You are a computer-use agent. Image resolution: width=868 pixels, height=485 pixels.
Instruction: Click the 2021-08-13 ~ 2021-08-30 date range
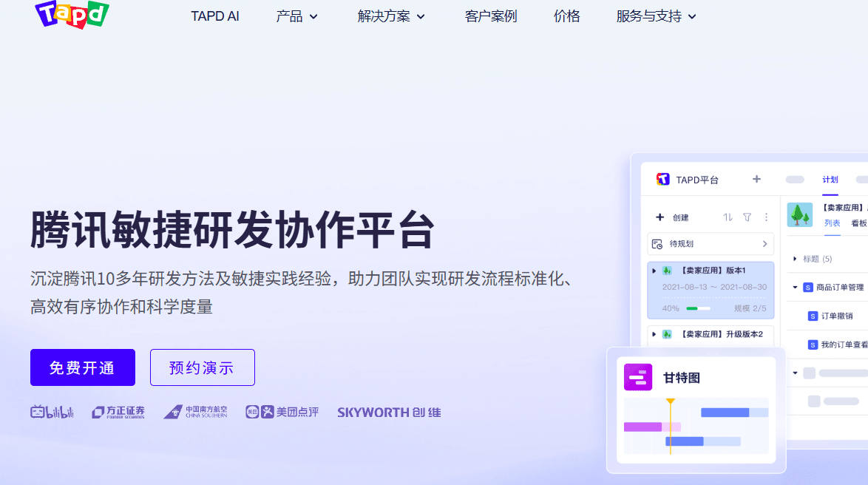tap(715, 288)
